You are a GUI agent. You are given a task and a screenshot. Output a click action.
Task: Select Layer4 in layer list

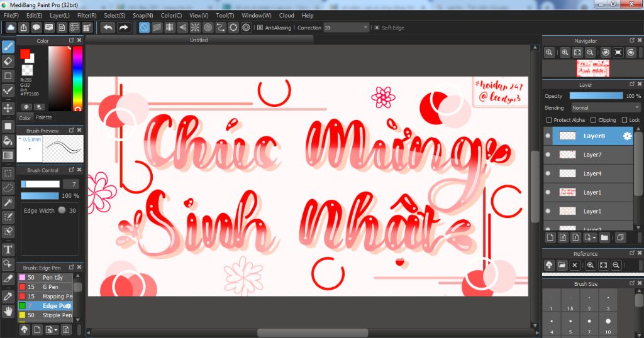click(589, 173)
